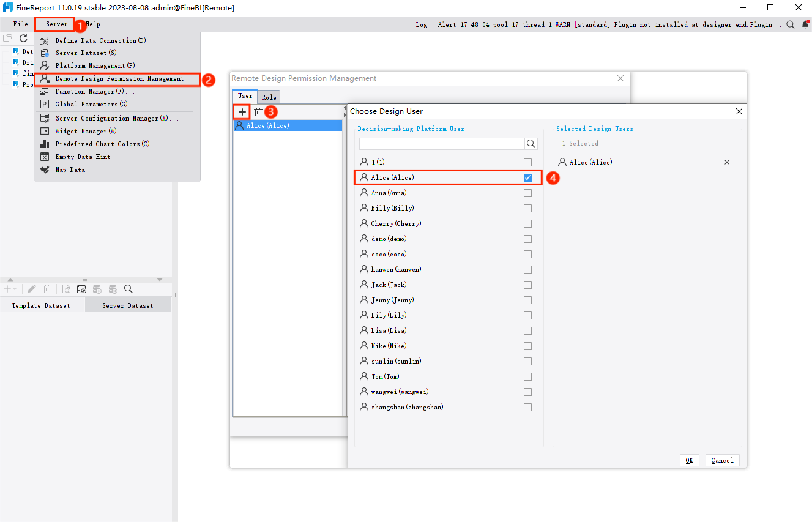
Task: Click the OK button in Choose Design User
Action: [x=689, y=460]
